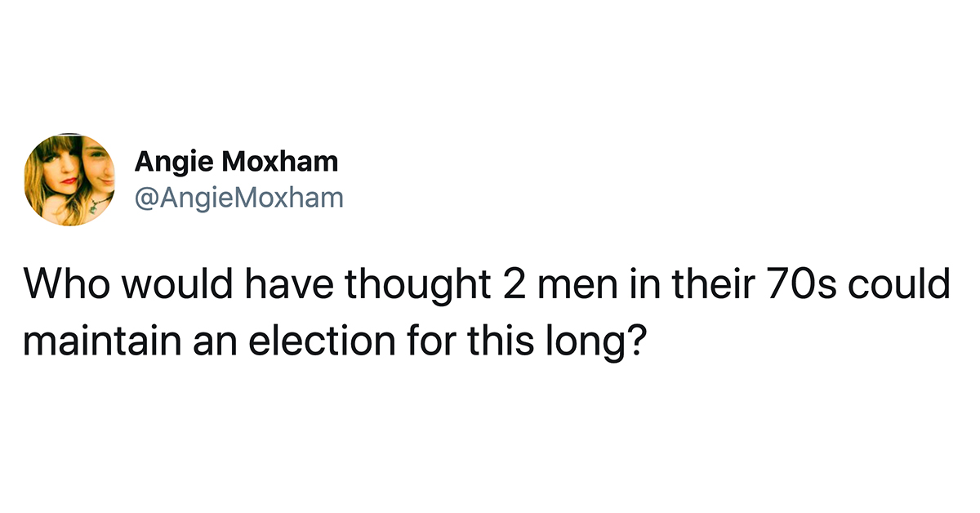Open the @AngieMoxham handle link

click(x=239, y=197)
